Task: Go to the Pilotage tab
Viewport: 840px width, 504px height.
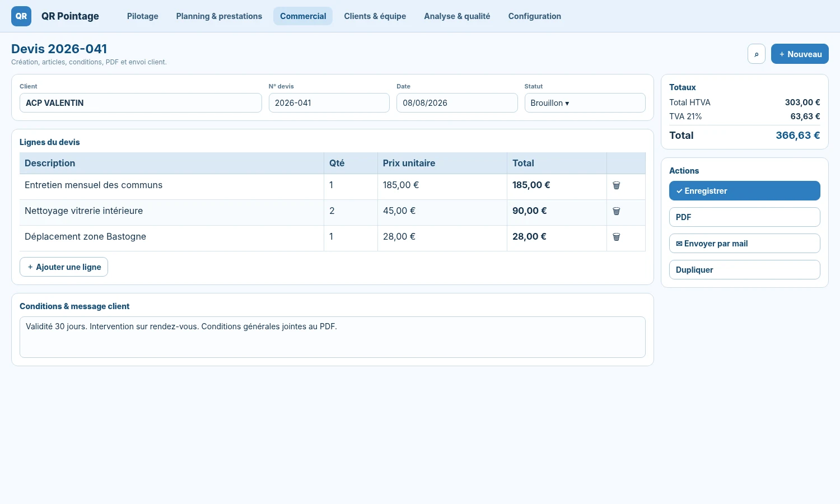Action: click(x=143, y=16)
